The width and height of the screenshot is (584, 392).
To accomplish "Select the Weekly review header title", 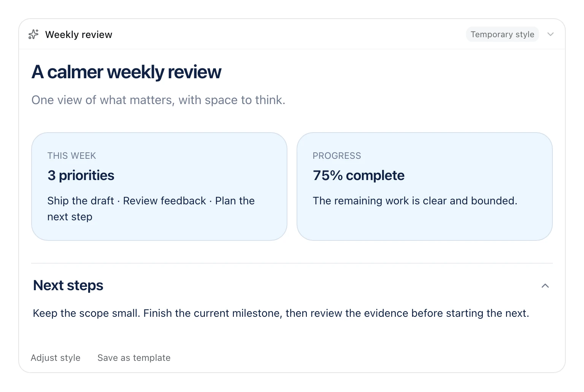I will coord(79,35).
